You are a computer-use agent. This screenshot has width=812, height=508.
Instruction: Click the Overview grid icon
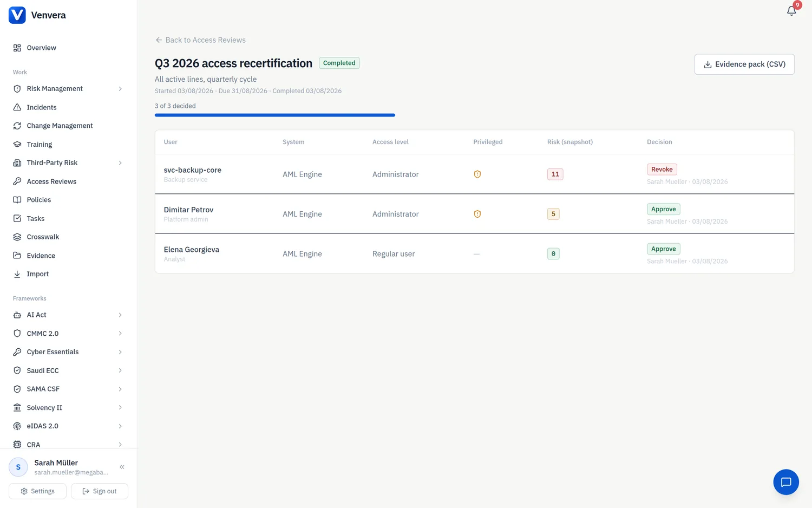17,48
